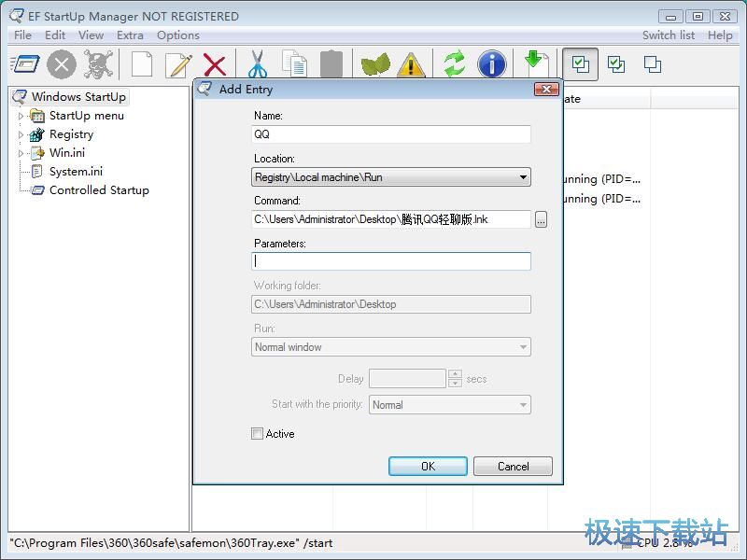The image size is (747, 560).
Task: Click the blank page new entry icon
Action: coord(142,63)
